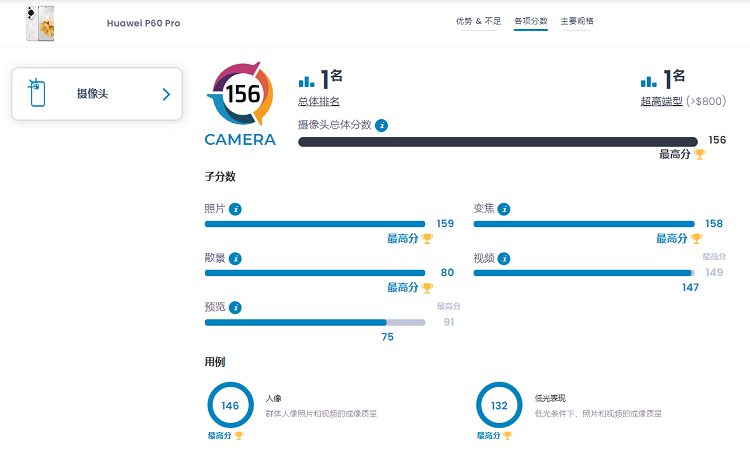Image resolution: width=750 pixels, height=468 pixels.
Task: Click the 146 人像 score circle
Action: 230,405
